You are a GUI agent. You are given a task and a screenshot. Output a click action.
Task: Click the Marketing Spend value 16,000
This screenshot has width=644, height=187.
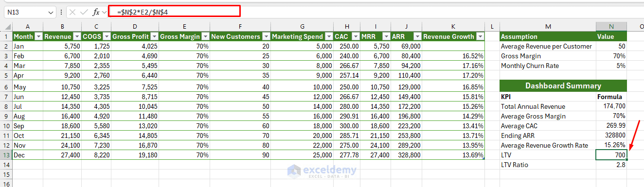[302, 116]
